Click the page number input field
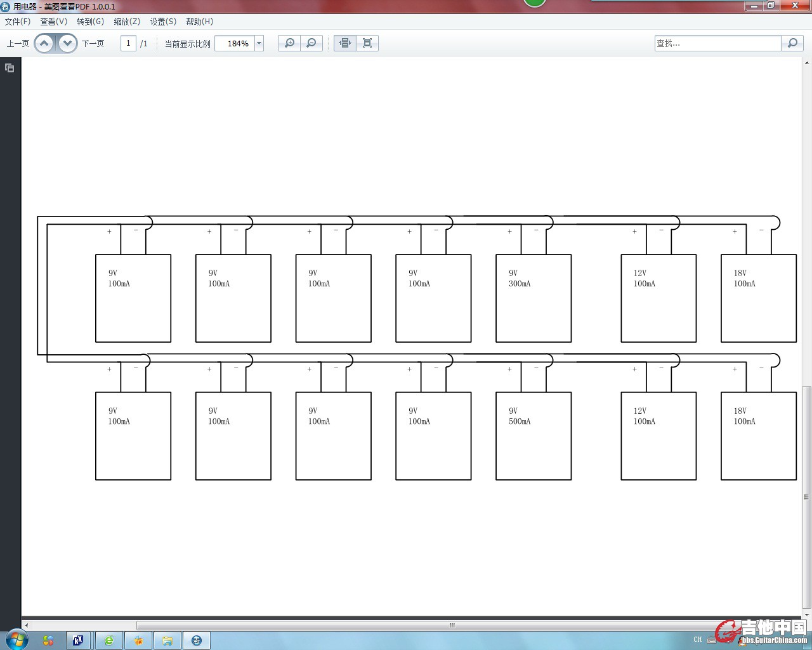 tap(128, 43)
